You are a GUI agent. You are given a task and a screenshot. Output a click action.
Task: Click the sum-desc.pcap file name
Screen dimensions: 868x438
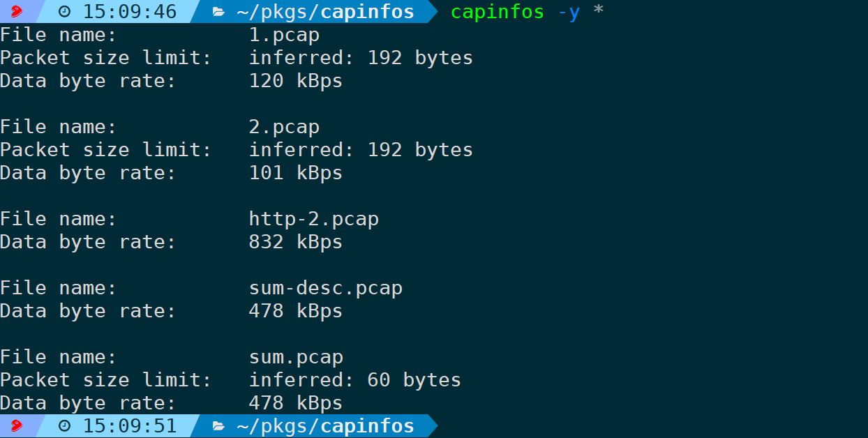coord(326,288)
